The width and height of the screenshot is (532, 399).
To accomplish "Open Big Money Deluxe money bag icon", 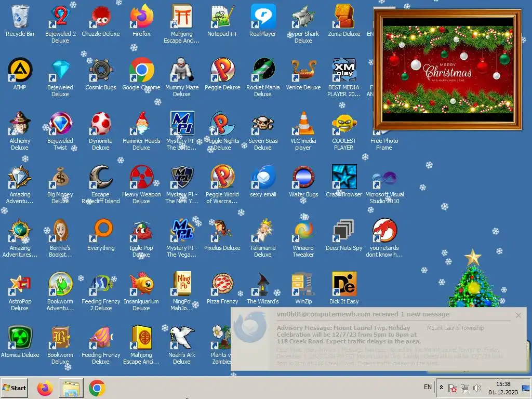I will click(x=60, y=177).
